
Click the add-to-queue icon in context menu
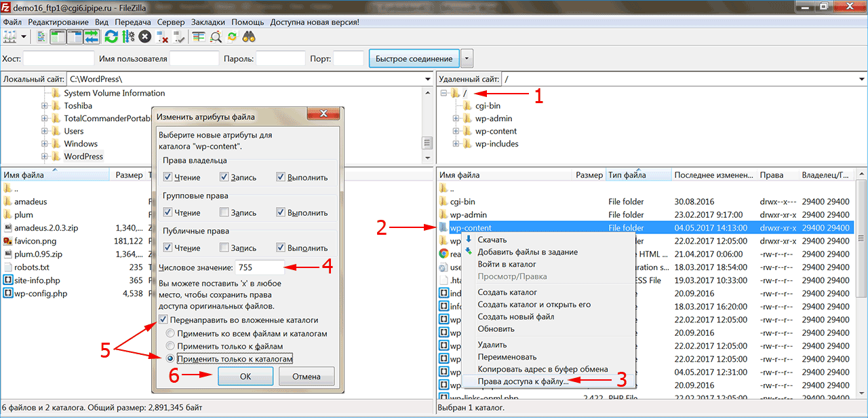click(468, 252)
